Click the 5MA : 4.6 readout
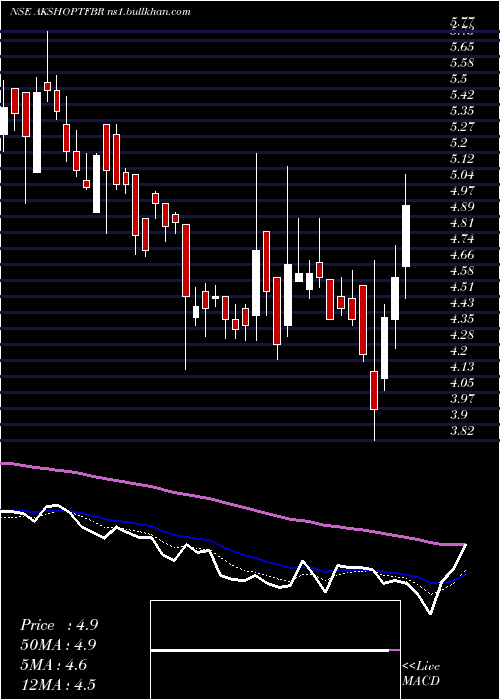The height and width of the screenshot is (700, 500). tap(54, 666)
